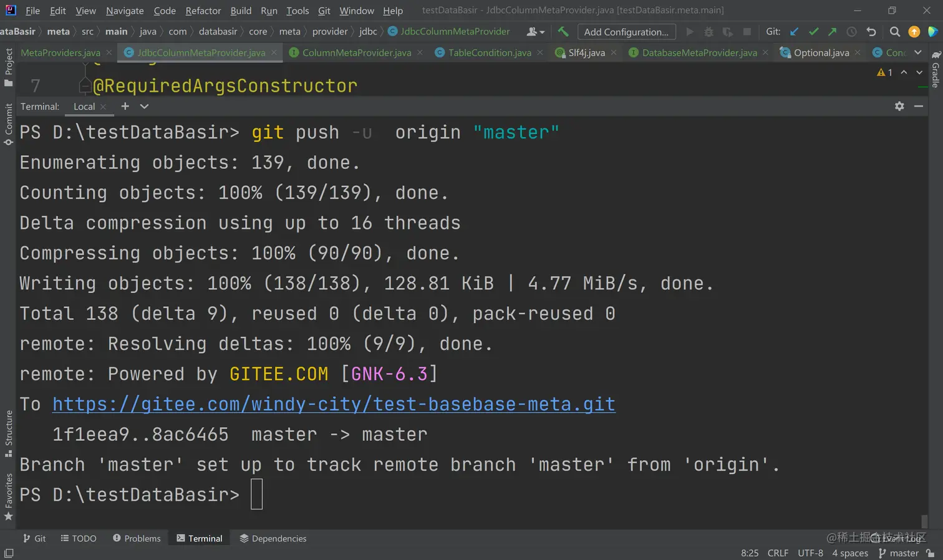
Task: Click the tool windows quick access icon
Action: click(9, 553)
